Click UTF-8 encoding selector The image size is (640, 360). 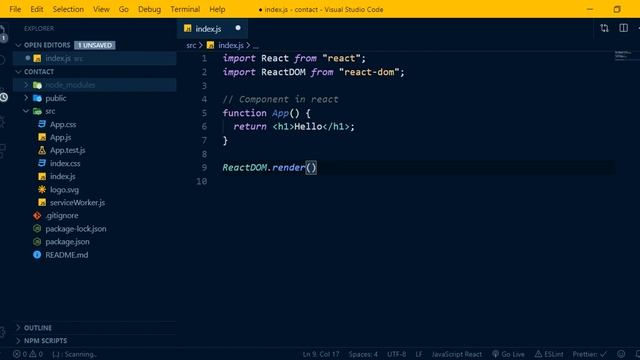pyautogui.click(x=397, y=354)
